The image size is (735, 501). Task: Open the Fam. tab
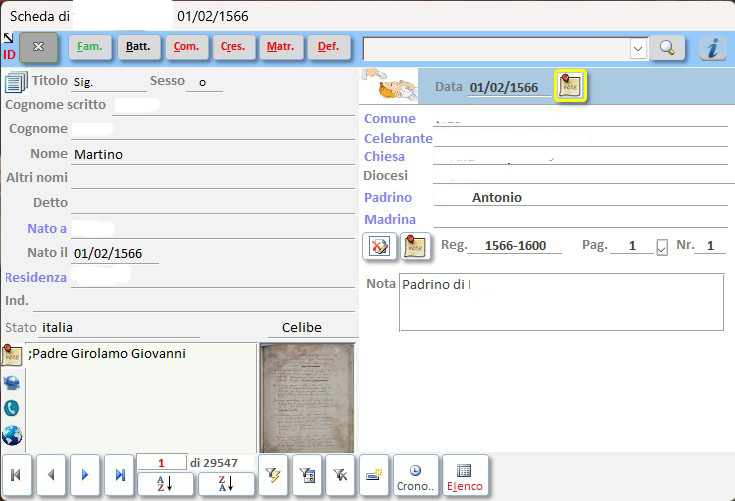click(90, 47)
